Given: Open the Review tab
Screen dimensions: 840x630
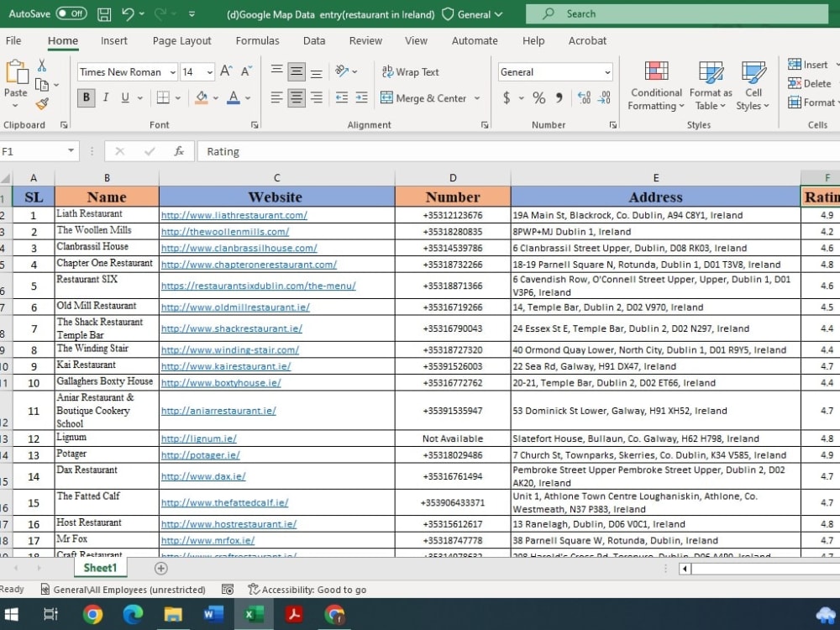Looking at the screenshot, I should tap(365, 40).
